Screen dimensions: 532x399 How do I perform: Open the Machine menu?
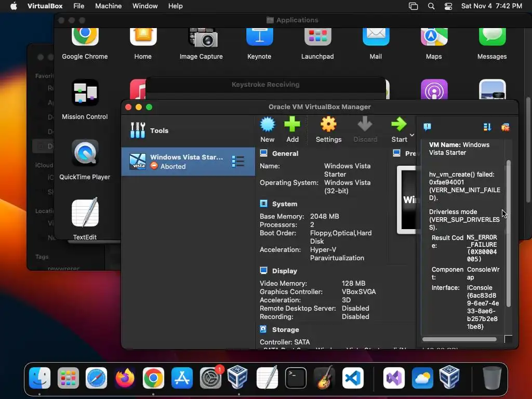click(108, 6)
